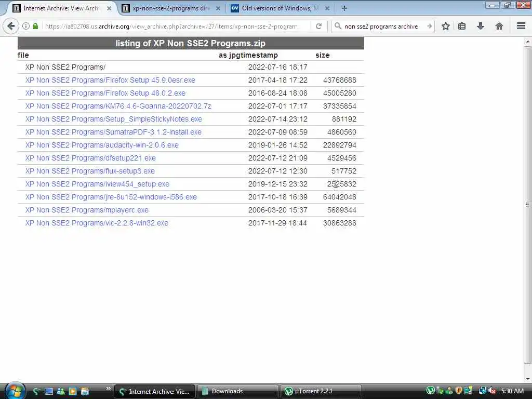Bookmark this page with the star icon
This screenshot has width=532, height=399.
coord(445,26)
